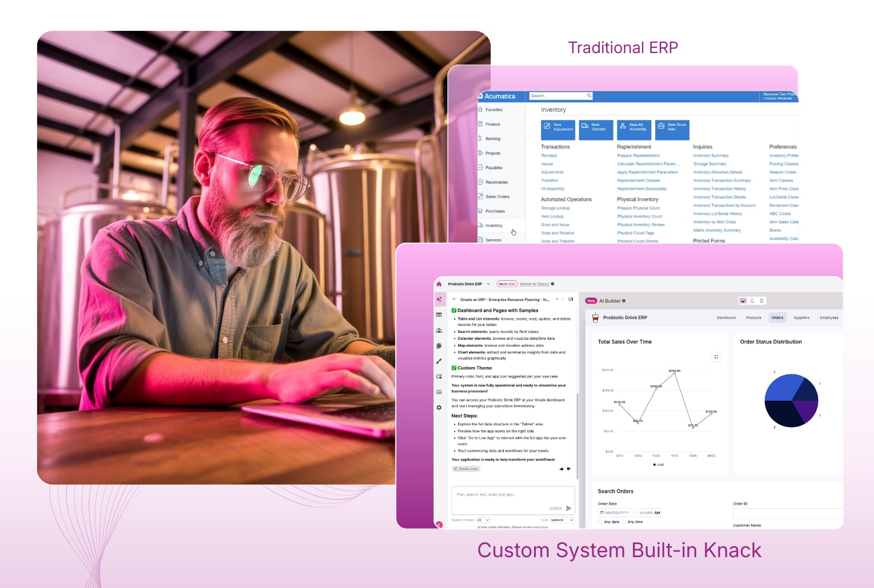
Task: Open the System Prompt v5 dropdown
Action: click(483, 519)
